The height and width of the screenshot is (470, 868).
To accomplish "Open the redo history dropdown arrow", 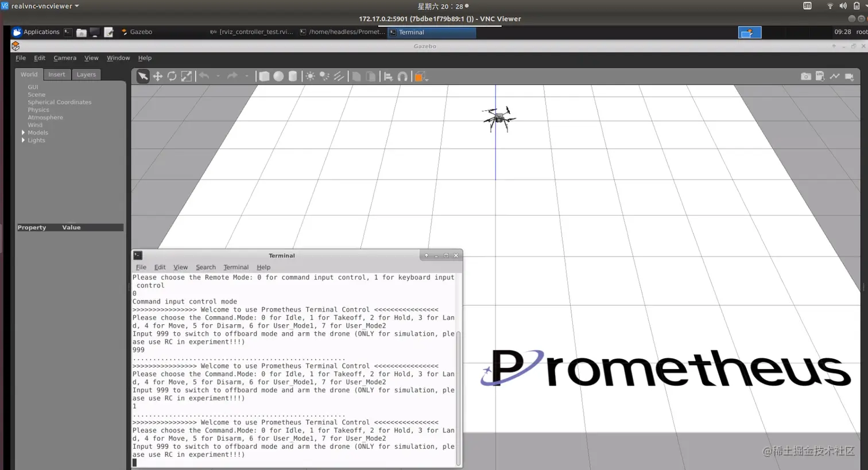I will (247, 76).
